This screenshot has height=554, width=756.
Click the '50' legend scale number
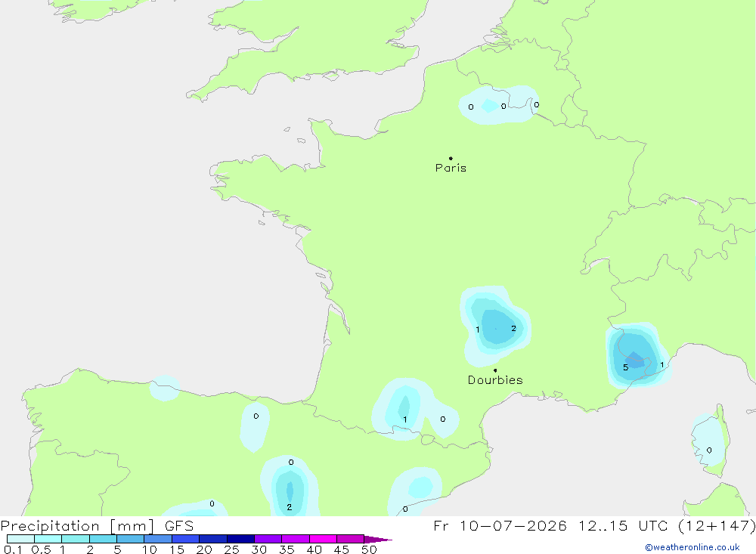point(369,549)
